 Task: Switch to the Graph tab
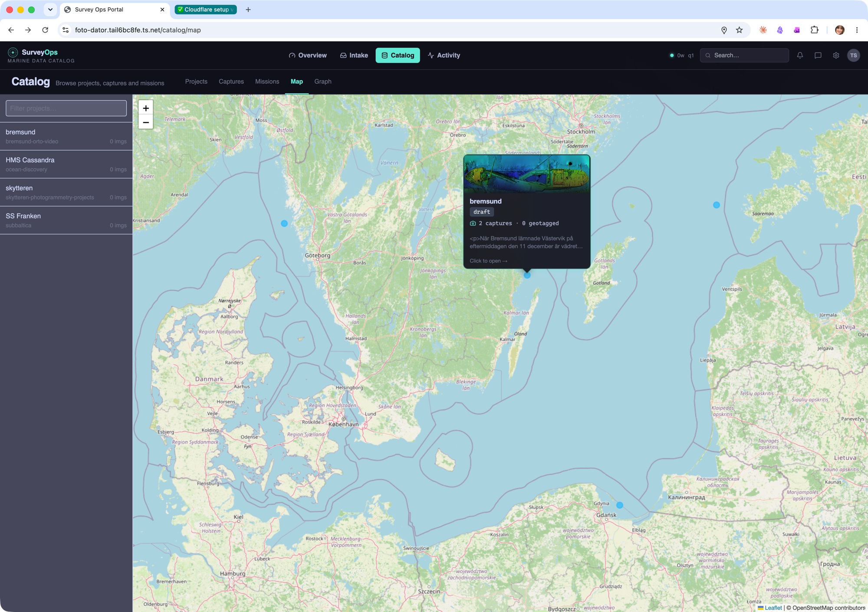pos(323,82)
